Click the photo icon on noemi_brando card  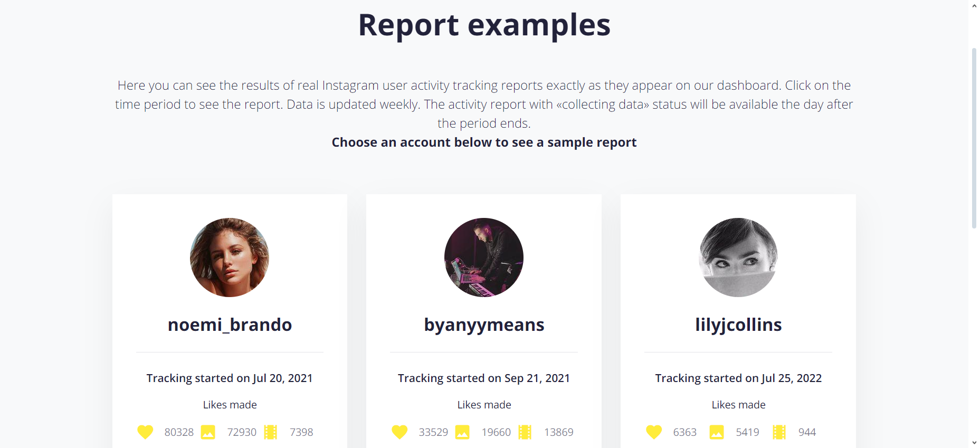pos(208,432)
